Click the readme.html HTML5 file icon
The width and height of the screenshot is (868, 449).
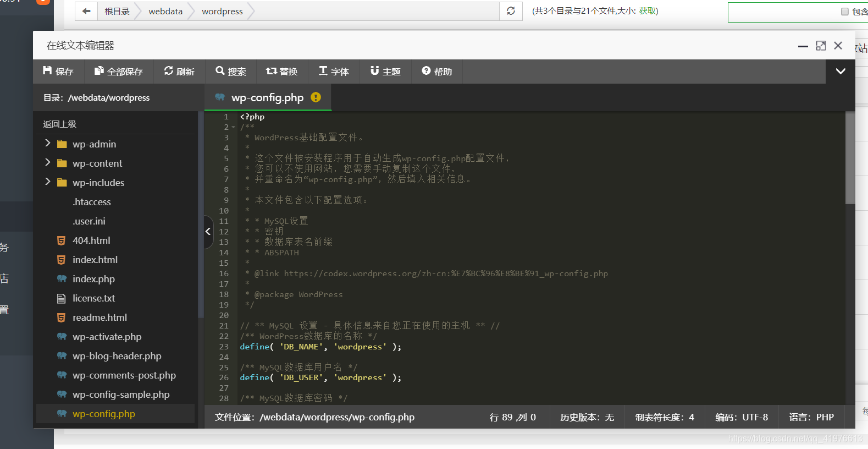pos(62,317)
